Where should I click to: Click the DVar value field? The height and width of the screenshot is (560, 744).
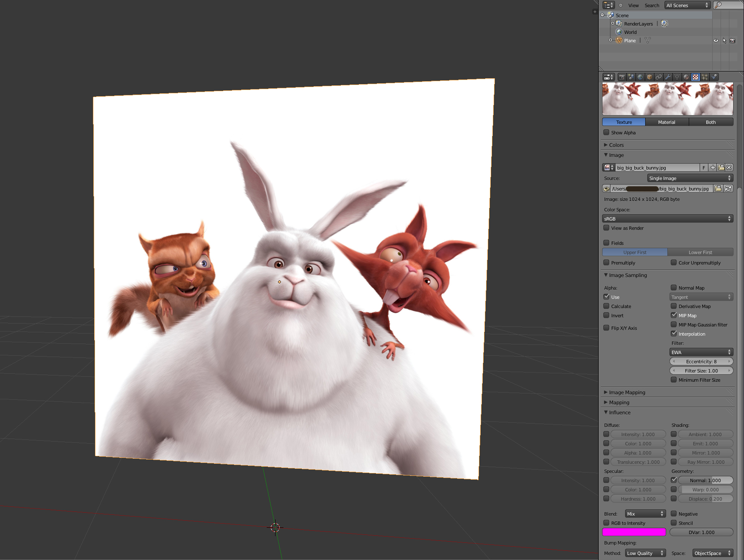pos(701,532)
